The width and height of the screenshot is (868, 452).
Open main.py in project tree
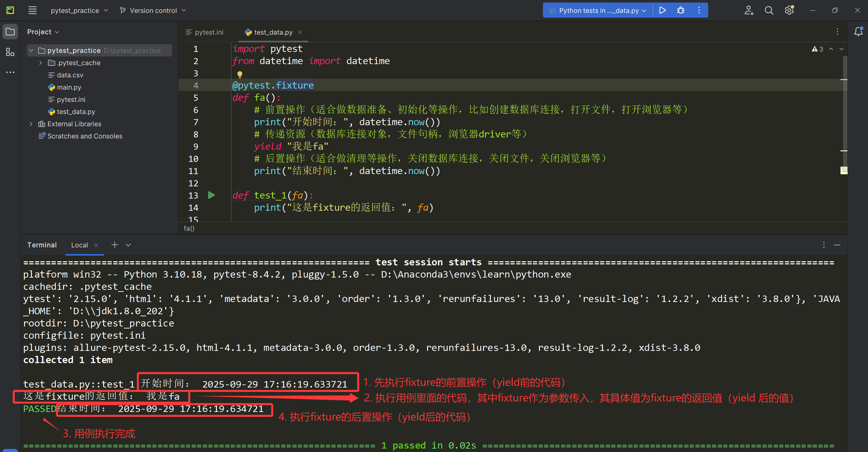(x=69, y=87)
